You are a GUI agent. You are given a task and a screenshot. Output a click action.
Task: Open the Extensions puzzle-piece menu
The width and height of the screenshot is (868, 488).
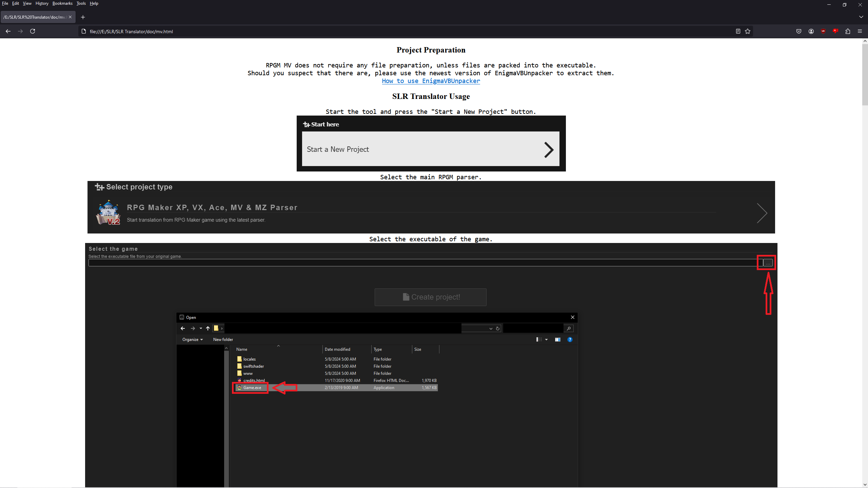pyautogui.click(x=848, y=31)
